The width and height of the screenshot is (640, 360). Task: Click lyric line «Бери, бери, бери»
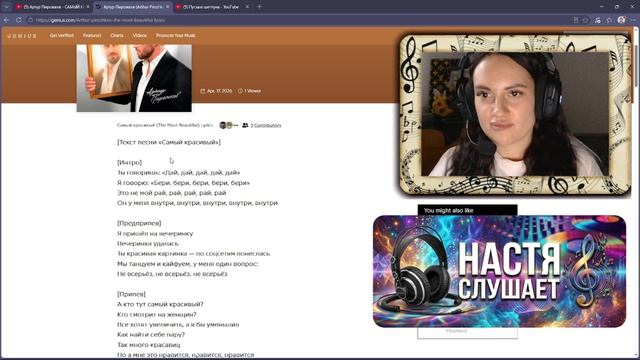coord(183,183)
